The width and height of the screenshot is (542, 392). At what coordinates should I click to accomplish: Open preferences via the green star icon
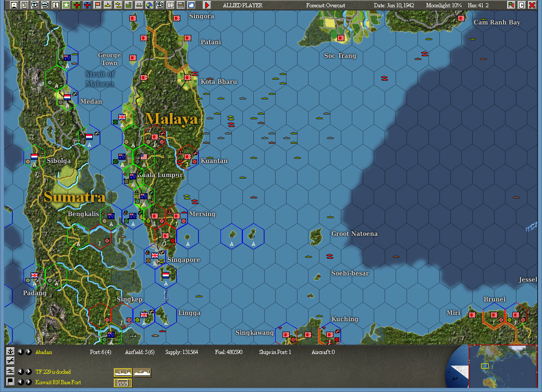click(x=66, y=6)
